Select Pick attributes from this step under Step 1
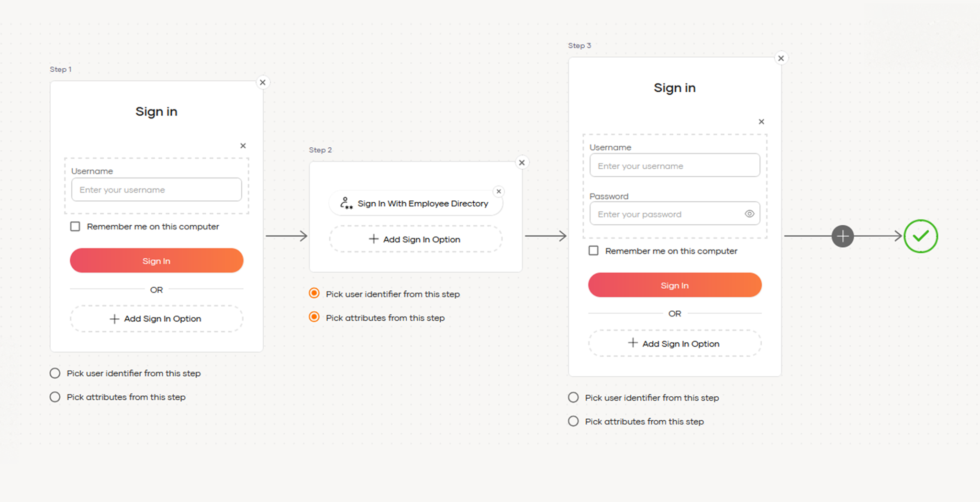The height and width of the screenshot is (502, 980). (55, 397)
